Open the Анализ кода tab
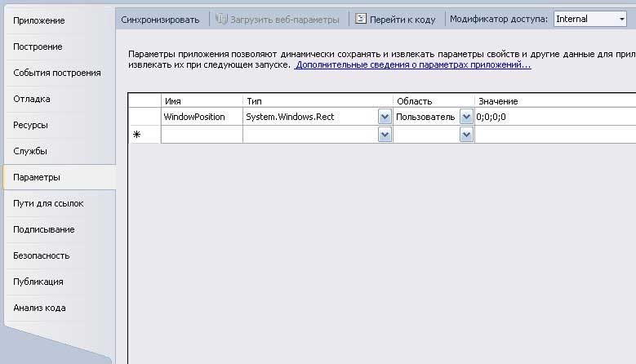Image resolution: width=636 pixels, height=364 pixels. [x=39, y=308]
